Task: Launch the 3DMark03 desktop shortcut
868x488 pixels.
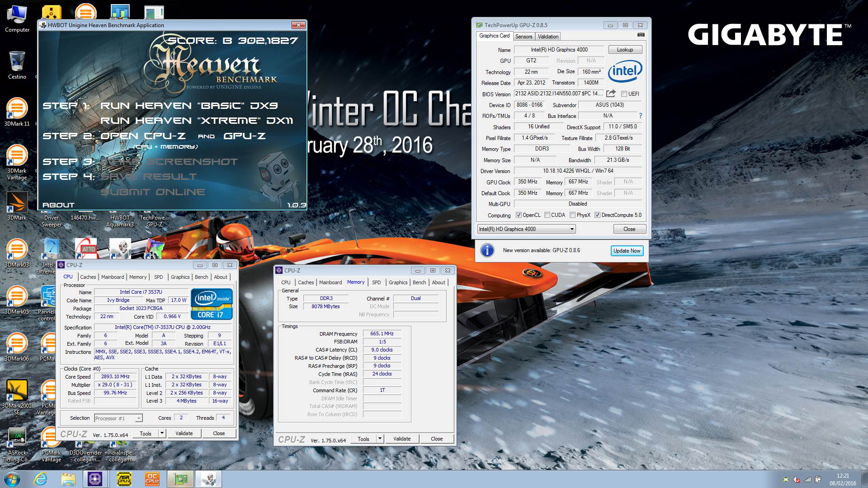Action: tap(17, 253)
